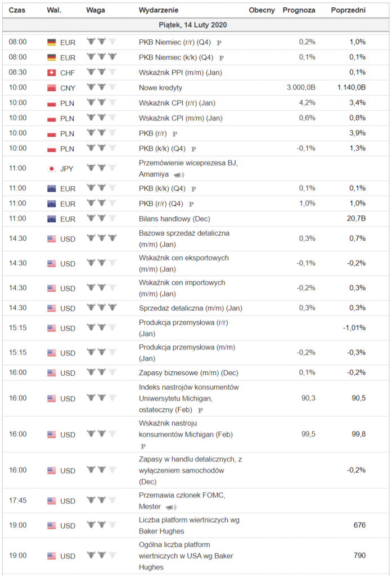Image resolution: width=392 pixels, height=576 pixels.
Task: Open Zapasy biznesowe (m/m) (Dec) event
Action: pyautogui.click(x=188, y=373)
